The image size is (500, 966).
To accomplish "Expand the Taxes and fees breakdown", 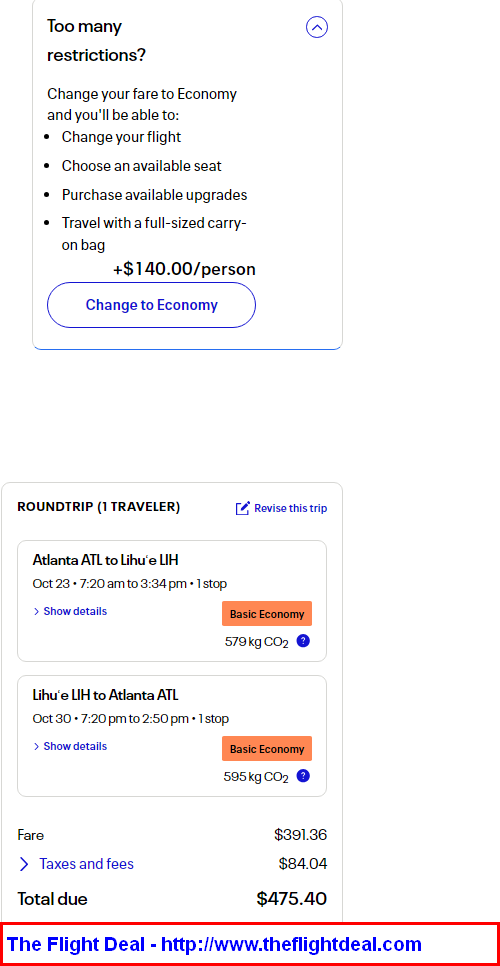I will (x=86, y=864).
